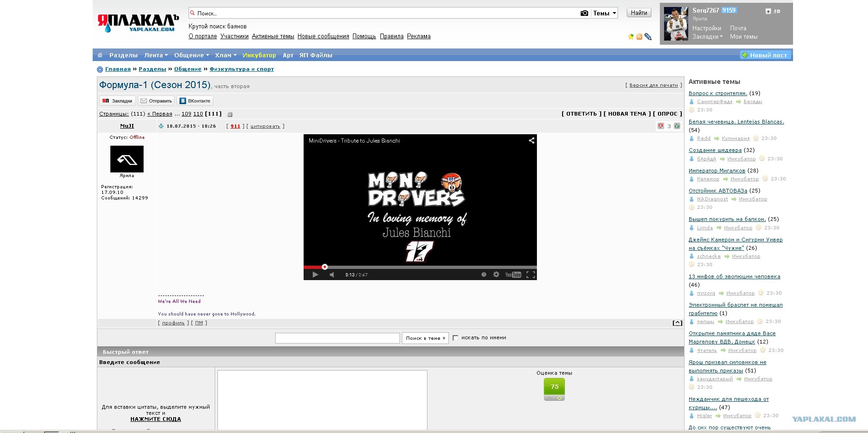
Task: Switch video to fullscreen
Action: tap(530, 275)
